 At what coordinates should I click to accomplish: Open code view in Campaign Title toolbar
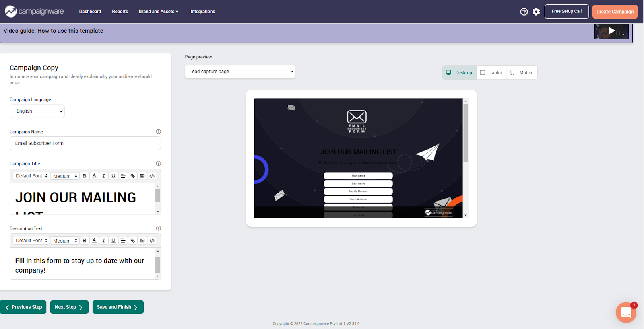[152, 176]
